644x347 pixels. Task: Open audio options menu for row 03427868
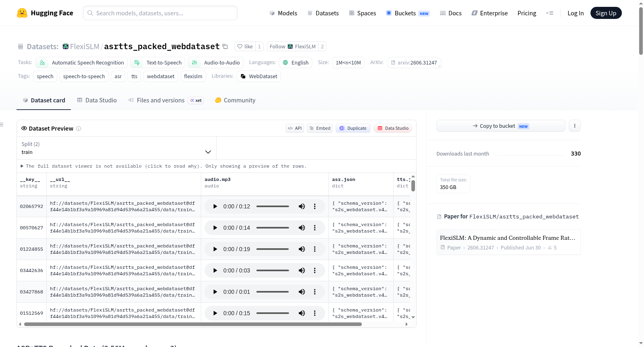pyautogui.click(x=315, y=292)
